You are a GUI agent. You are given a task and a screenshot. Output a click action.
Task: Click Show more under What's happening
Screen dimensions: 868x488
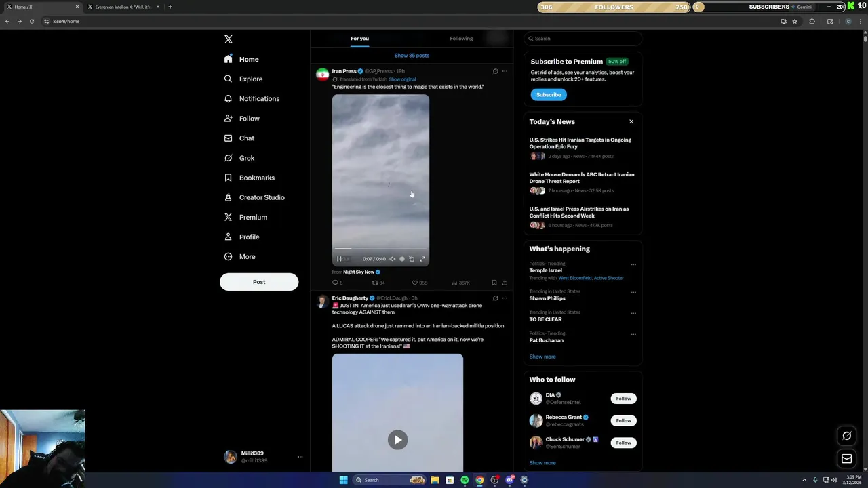[x=542, y=357]
